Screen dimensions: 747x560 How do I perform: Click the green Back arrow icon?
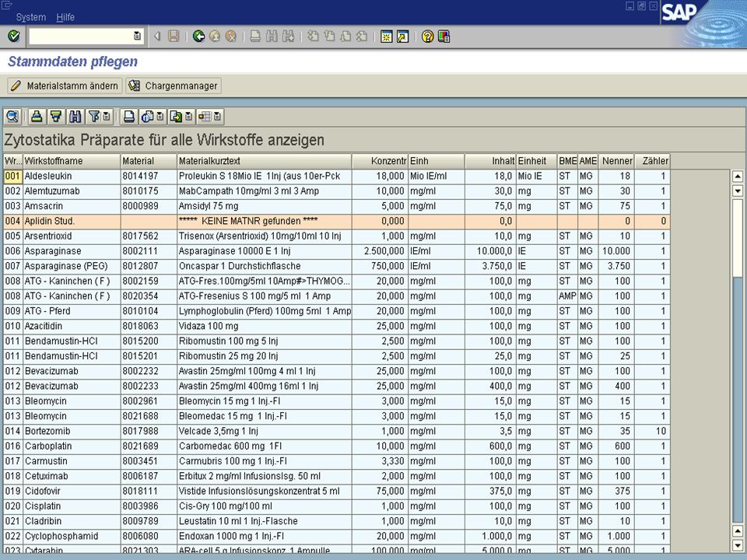coord(198,37)
